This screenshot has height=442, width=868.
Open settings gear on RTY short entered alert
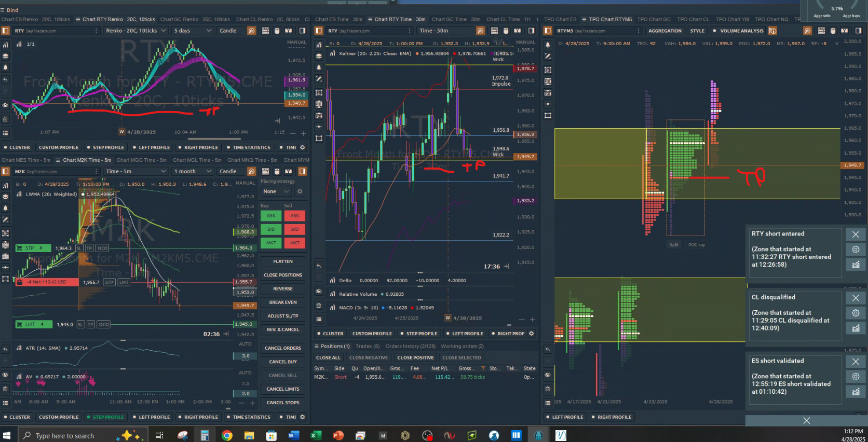[x=856, y=250]
